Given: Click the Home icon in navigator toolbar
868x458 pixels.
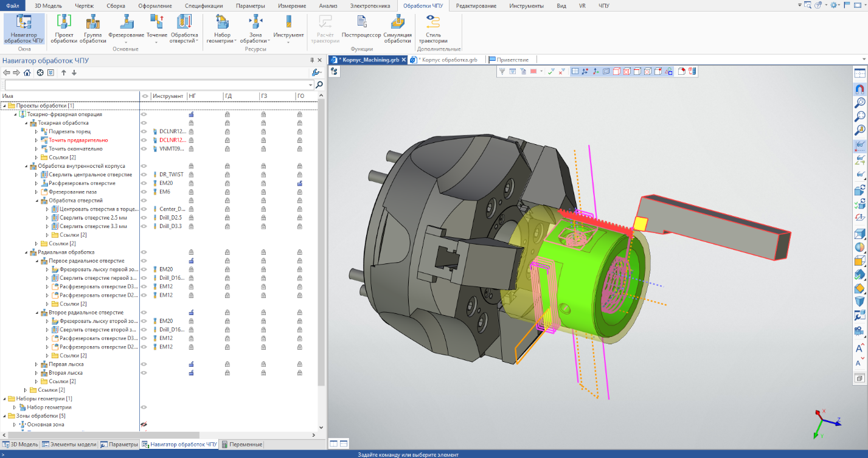Looking at the screenshot, I should click(27, 73).
